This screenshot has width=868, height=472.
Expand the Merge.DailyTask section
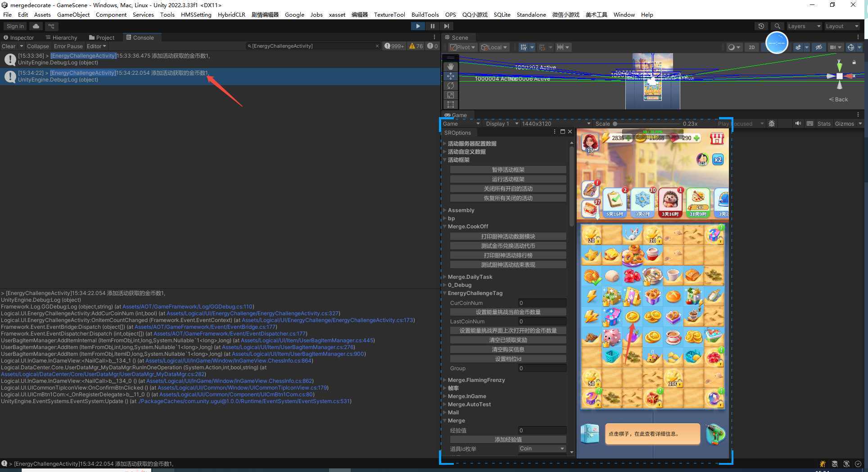(445, 277)
